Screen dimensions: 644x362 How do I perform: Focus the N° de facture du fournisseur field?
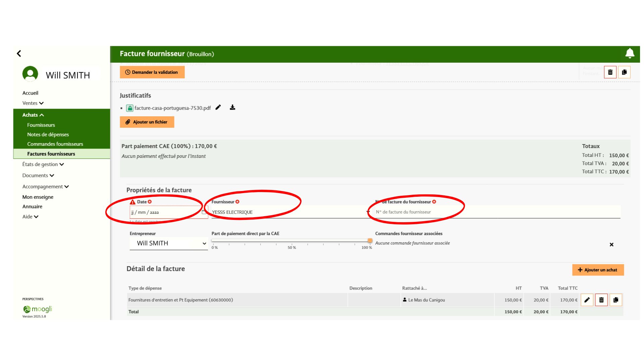pos(498,212)
